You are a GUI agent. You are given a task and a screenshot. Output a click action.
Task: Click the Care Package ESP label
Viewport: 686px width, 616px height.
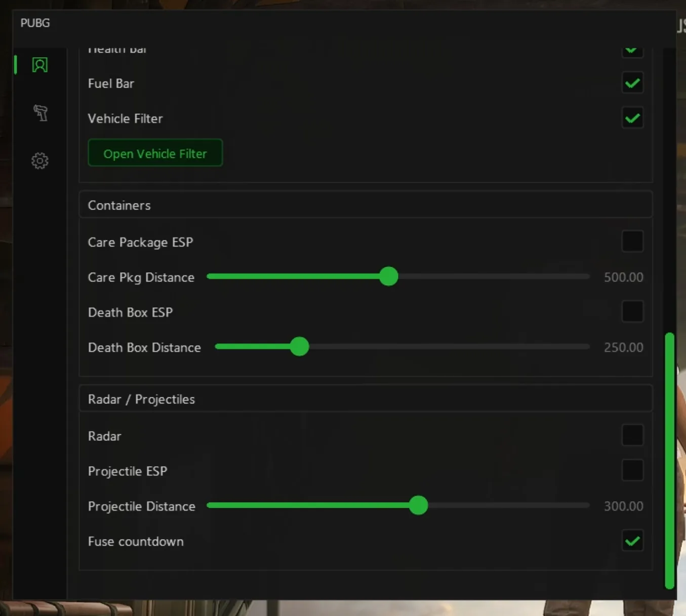click(140, 242)
